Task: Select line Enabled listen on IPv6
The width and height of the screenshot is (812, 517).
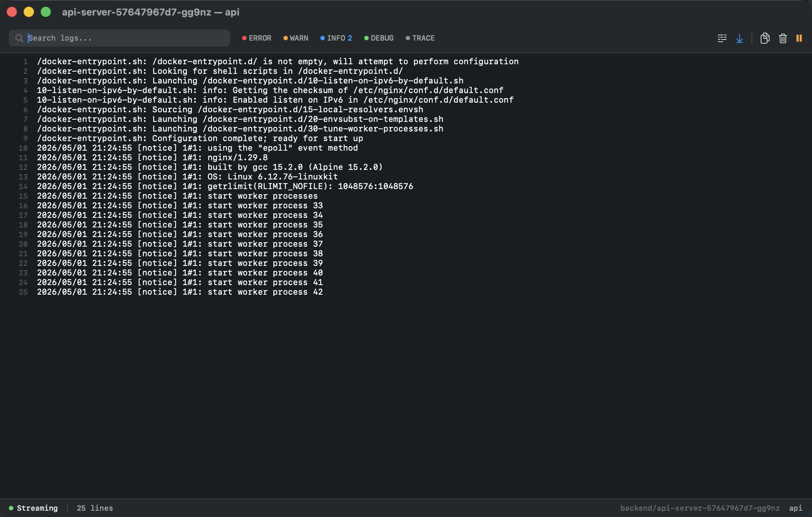Action: coord(275,100)
